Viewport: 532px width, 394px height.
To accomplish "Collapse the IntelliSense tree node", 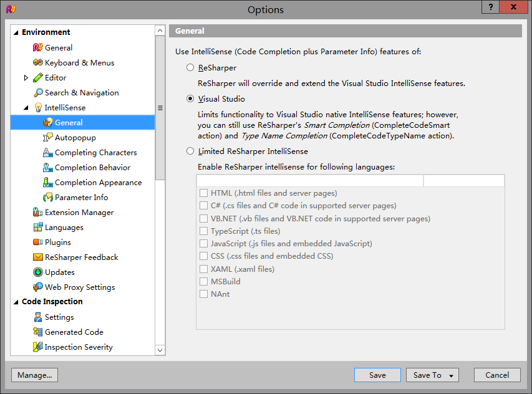I will point(26,108).
